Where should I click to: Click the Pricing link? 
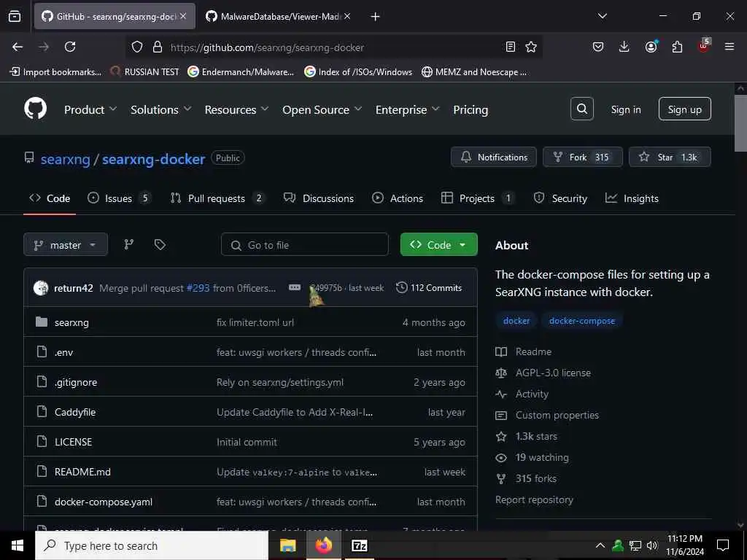point(471,109)
